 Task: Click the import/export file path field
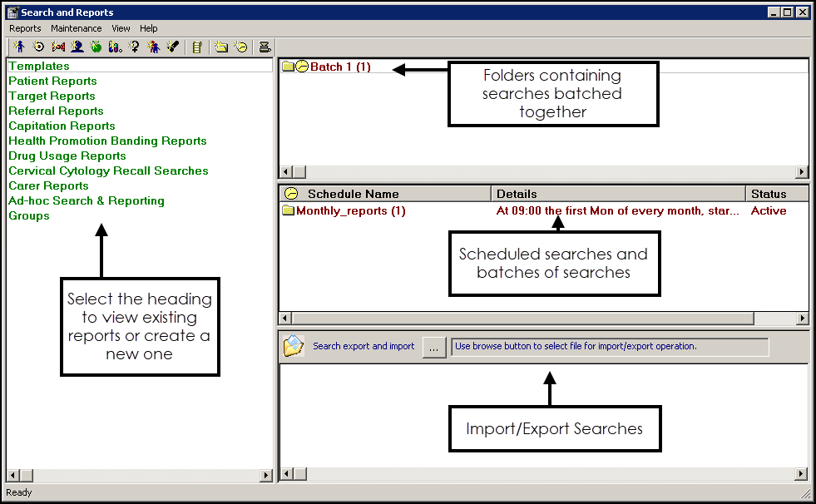[610, 347]
